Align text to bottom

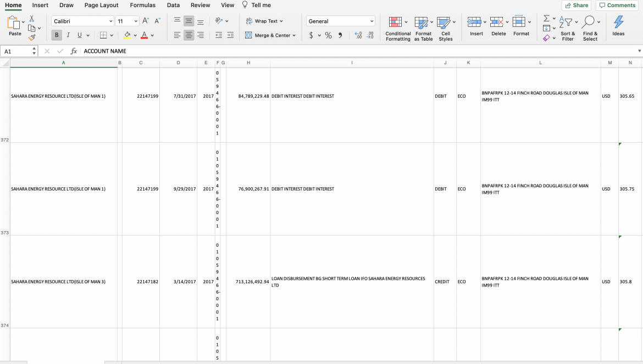pyautogui.click(x=201, y=21)
